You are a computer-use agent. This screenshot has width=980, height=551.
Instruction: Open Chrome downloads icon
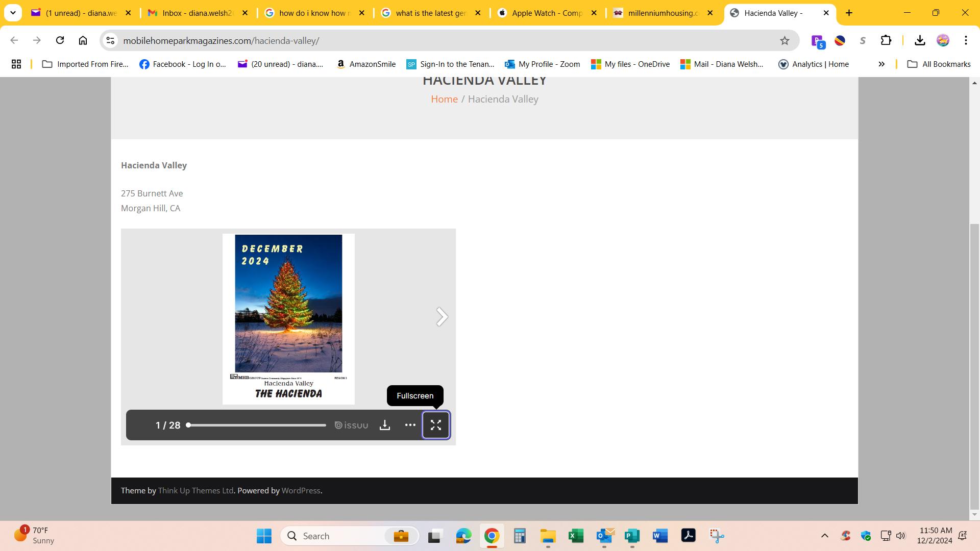(x=920, y=41)
